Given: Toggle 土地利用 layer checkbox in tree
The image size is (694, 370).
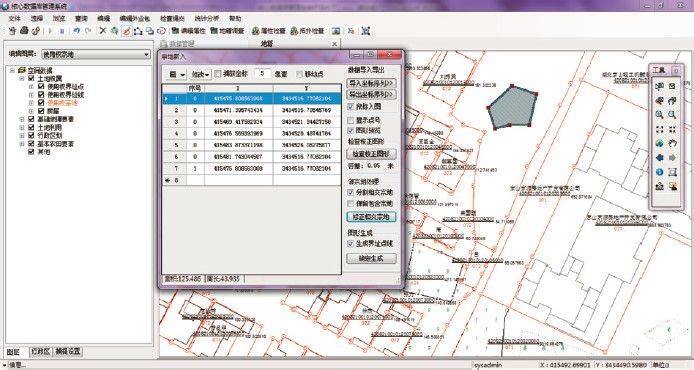Looking at the screenshot, I should [31, 127].
